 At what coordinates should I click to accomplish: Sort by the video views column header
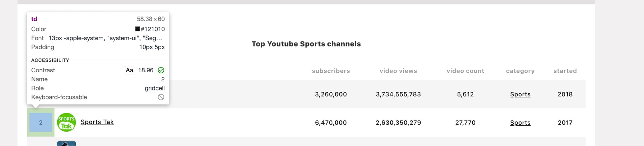pyautogui.click(x=398, y=71)
